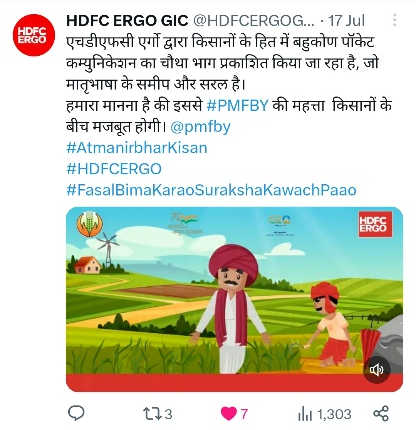Screen dimensions: 416x430
Task: Click the G20 logo in video
Action: point(280,224)
